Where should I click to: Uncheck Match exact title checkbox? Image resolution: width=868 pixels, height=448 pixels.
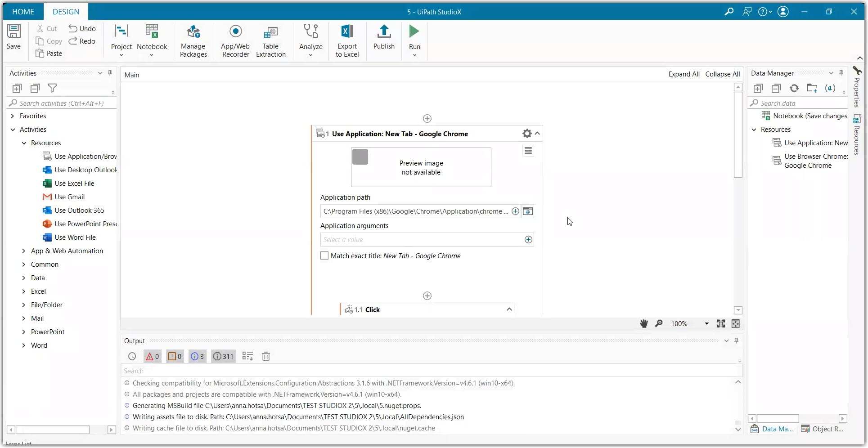click(x=324, y=255)
